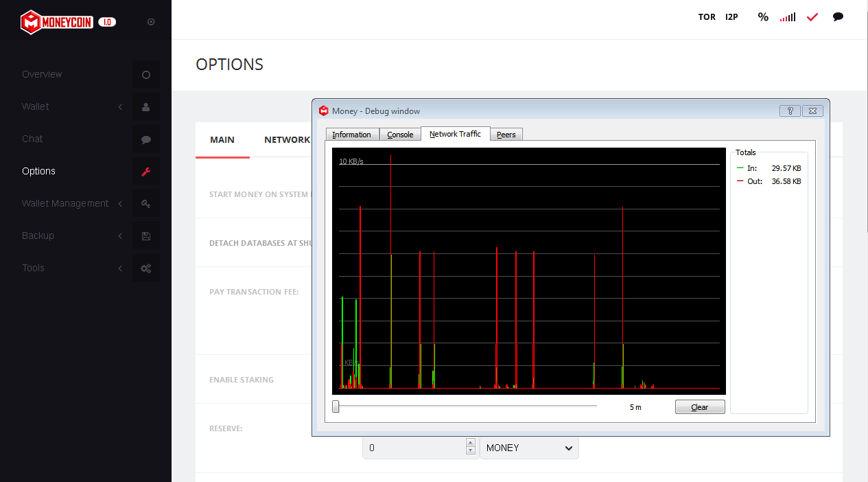Viewport: 868px width, 482px height.
Task: Open the Chat page from sidebar
Action: (32, 139)
